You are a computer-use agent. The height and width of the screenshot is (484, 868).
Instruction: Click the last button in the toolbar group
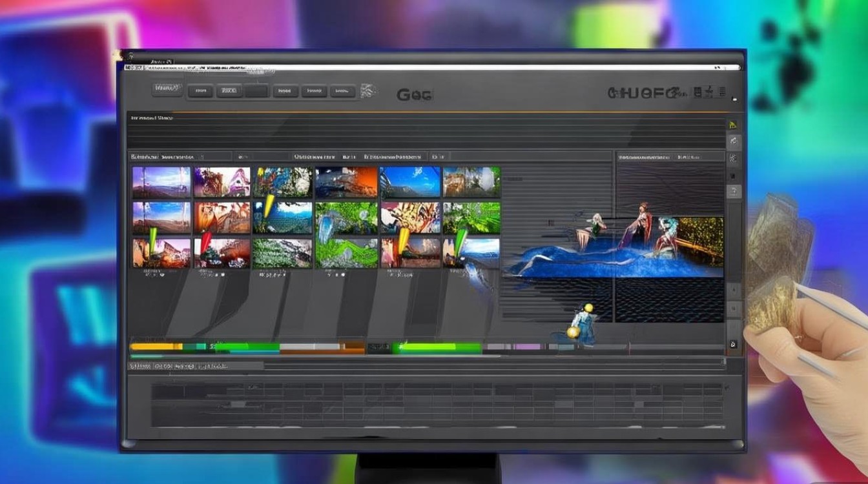[x=342, y=92]
